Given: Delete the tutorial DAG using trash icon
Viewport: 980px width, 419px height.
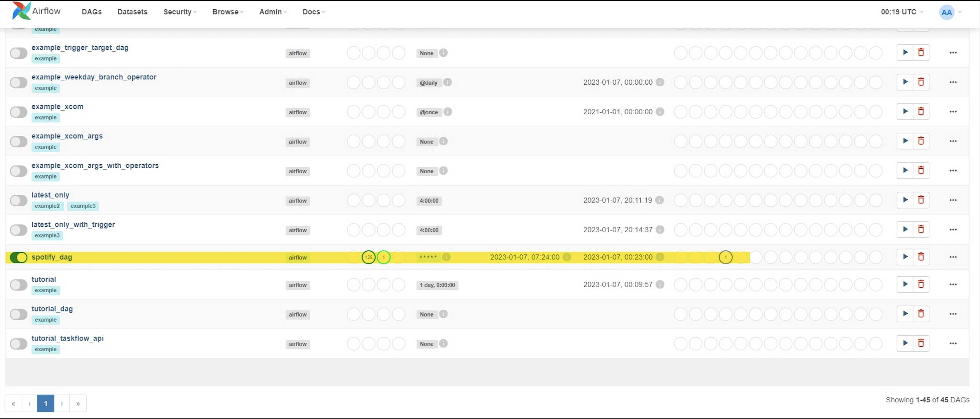Looking at the screenshot, I should [x=921, y=284].
